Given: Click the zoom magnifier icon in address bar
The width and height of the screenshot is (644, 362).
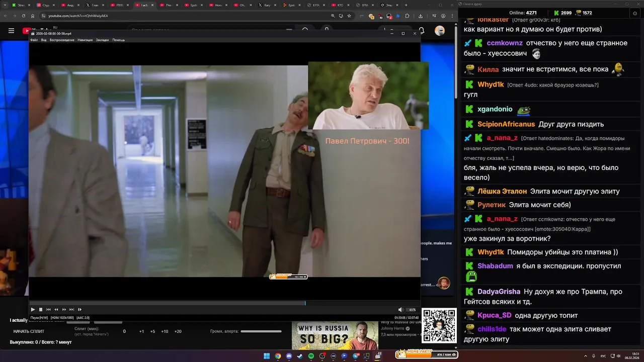Looking at the screenshot, I should (333, 16).
